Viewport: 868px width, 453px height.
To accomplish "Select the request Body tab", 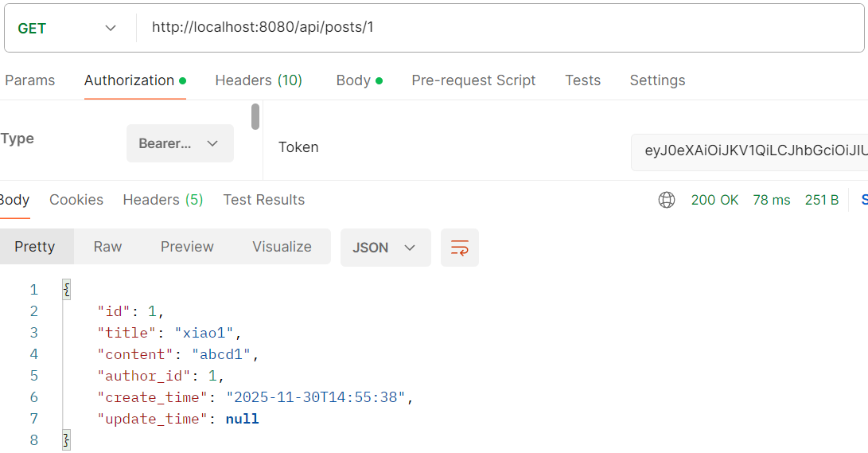I will [359, 80].
